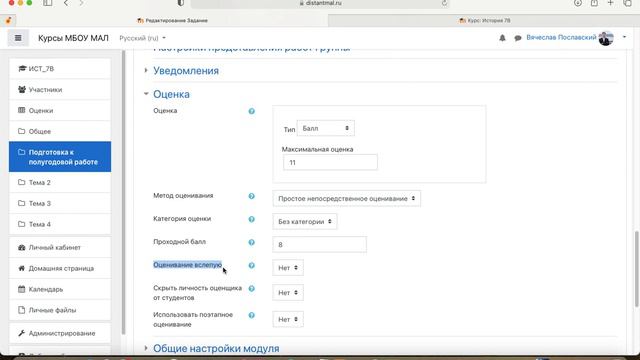Screen dimensions: 640x360
Task: Expand the Общие настройки модуля section
Action: pos(216,348)
